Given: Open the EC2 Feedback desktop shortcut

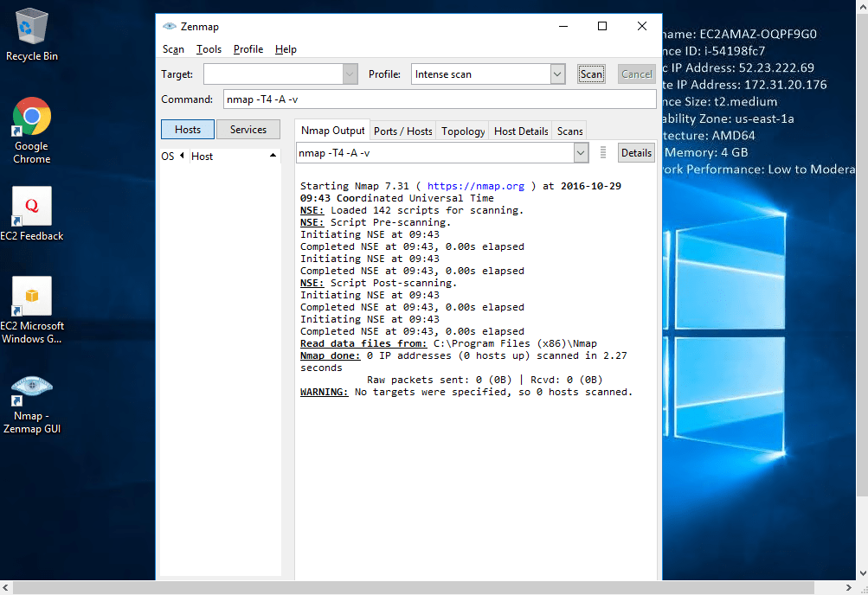Looking at the screenshot, I should [x=32, y=208].
